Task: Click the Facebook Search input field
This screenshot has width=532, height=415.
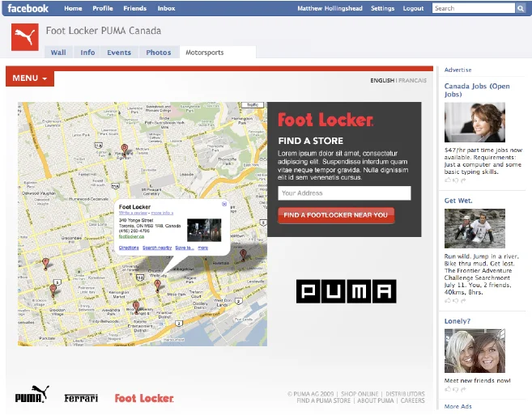Action: click(474, 8)
